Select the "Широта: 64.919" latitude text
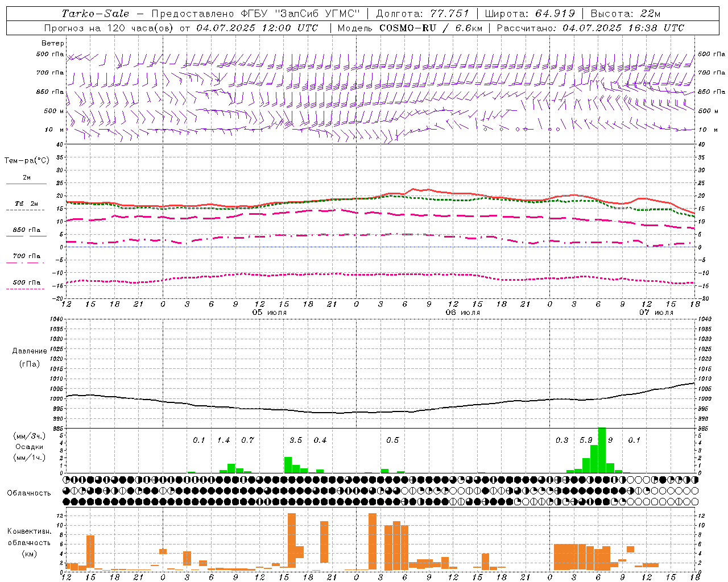The width and height of the screenshot is (728, 582). pos(530,14)
